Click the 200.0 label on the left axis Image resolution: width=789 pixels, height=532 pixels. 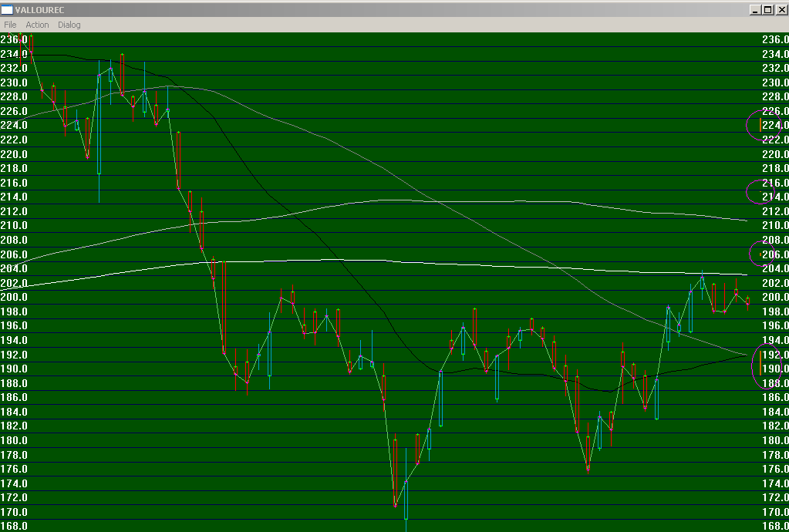tap(14, 297)
